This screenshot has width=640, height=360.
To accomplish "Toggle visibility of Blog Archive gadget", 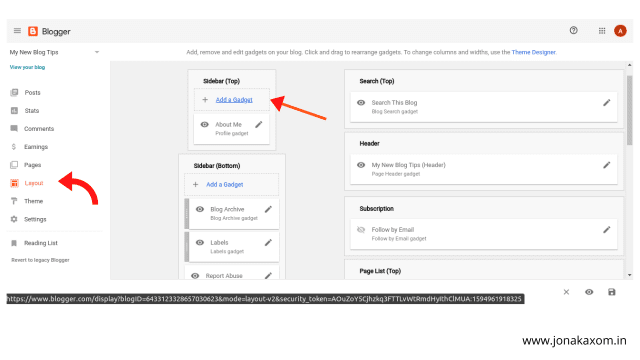I will [200, 209].
